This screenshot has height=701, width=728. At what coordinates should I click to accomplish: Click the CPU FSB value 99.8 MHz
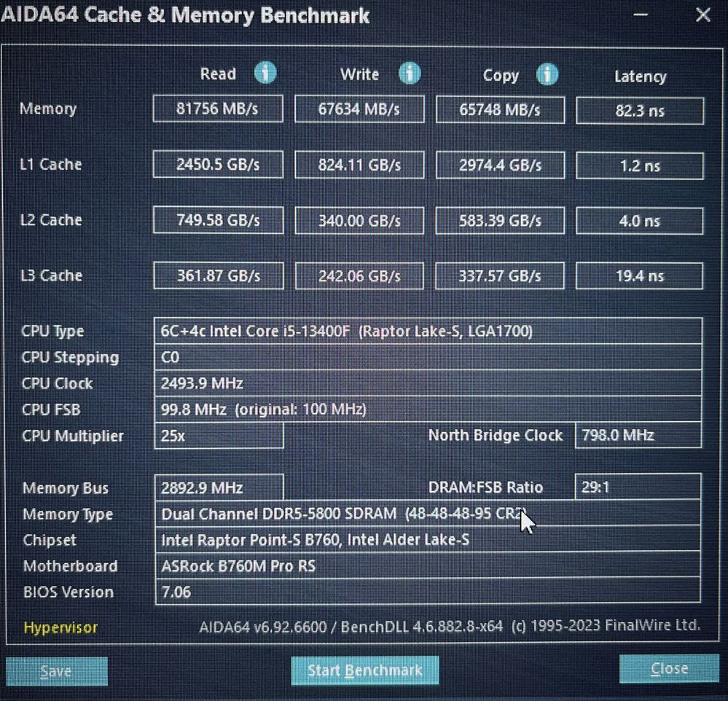(x=428, y=409)
